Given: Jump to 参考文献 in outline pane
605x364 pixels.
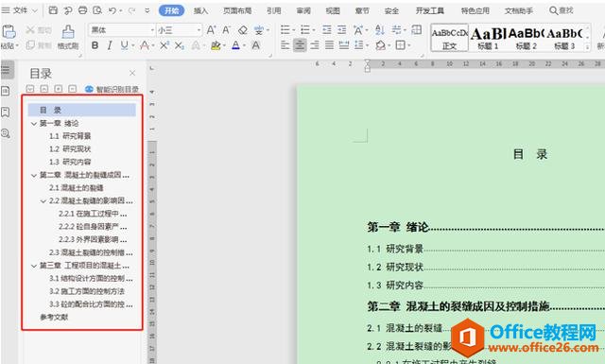Looking at the screenshot, I should (x=54, y=317).
